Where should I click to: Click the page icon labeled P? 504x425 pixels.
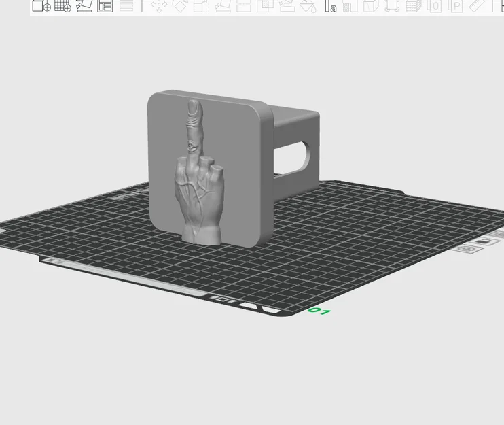click(x=456, y=5)
